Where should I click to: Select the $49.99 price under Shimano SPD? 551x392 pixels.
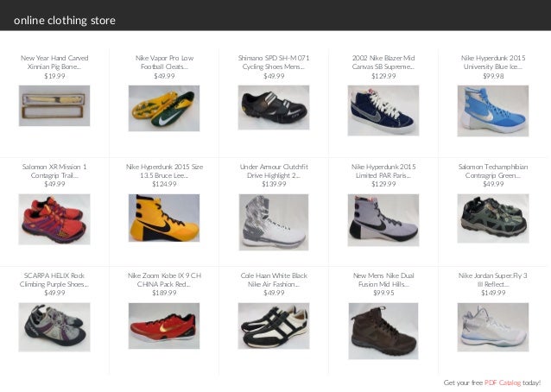point(274,76)
